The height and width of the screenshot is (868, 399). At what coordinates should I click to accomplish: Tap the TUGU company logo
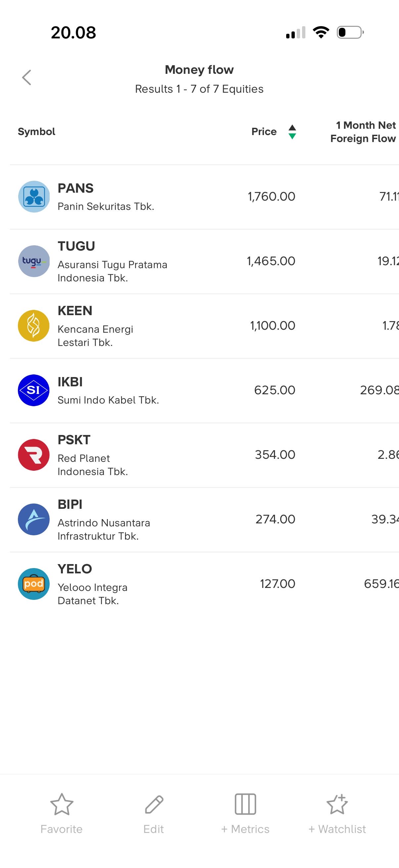pos(34,261)
